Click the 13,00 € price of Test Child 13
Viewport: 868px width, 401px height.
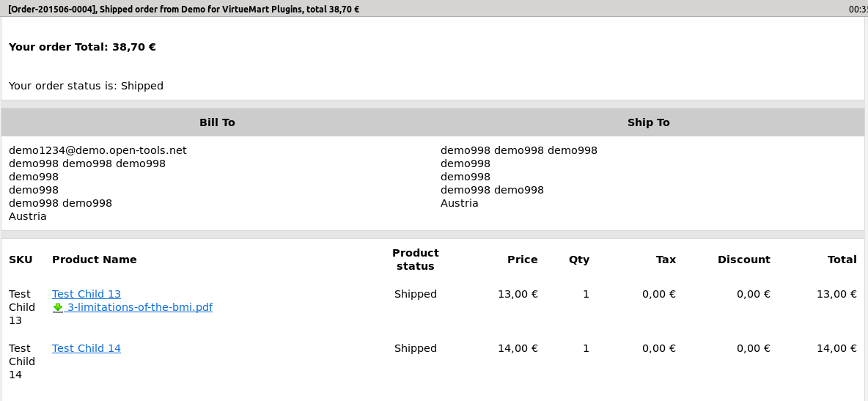[x=518, y=294]
